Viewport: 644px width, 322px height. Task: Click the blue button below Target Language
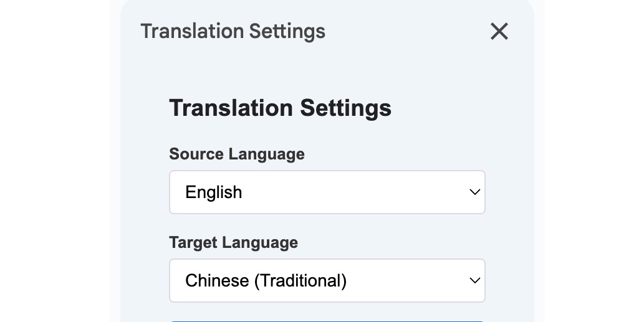[327, 320]
